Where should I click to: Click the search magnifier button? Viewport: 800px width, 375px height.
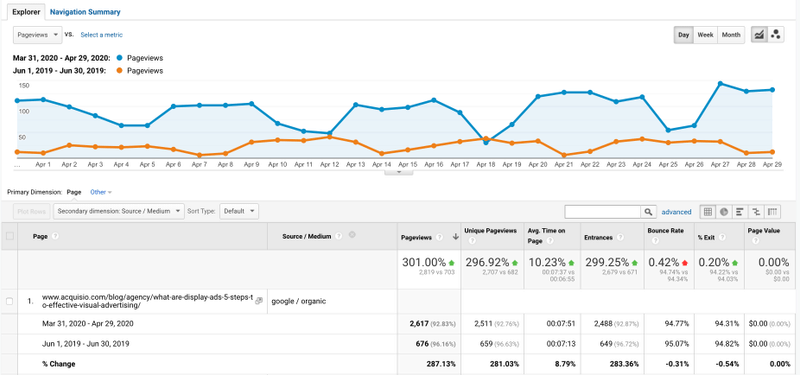(x=648, y=212)
